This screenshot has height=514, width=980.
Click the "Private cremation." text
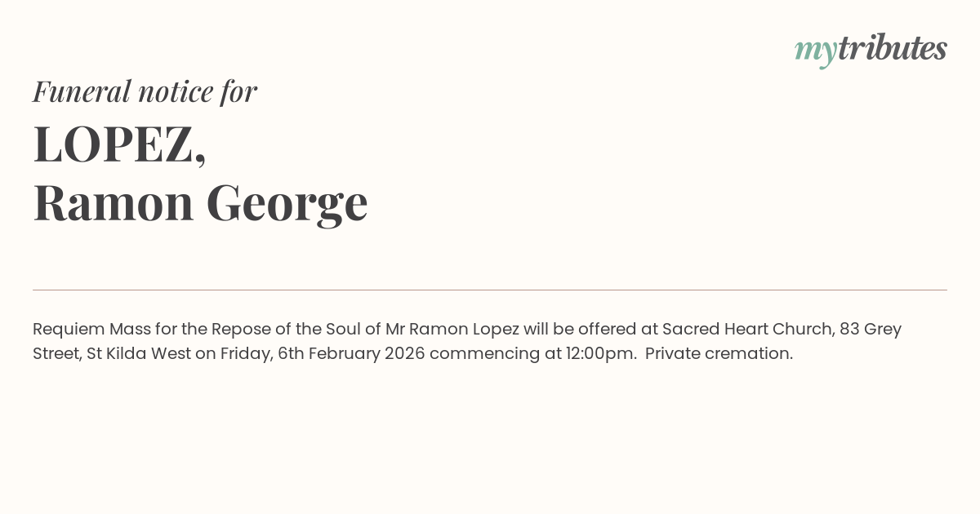719,353
